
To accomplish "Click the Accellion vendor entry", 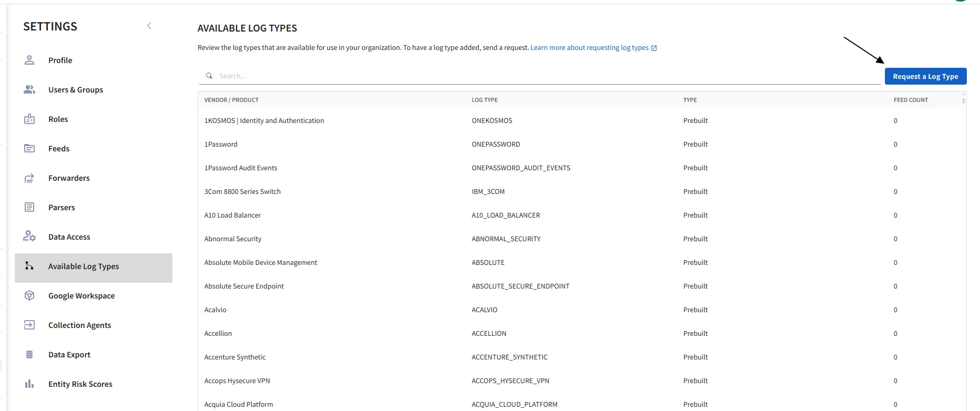I will point(218,333).
